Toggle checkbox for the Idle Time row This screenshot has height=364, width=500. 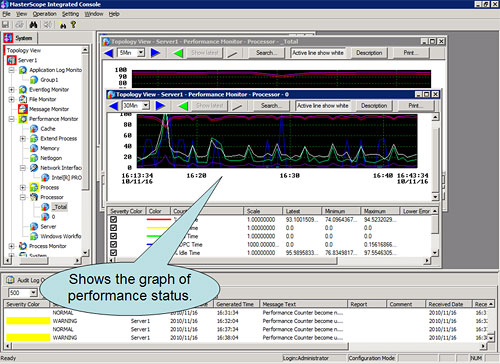pos(113,253)
